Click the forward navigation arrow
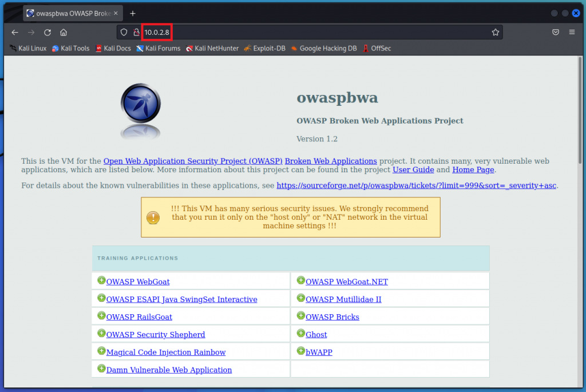586x392 pixels. [31, 33]
